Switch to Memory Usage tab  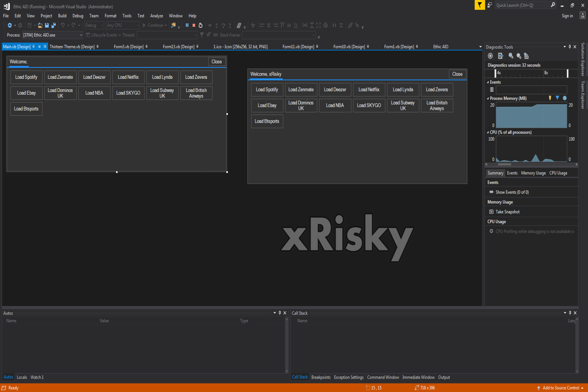click(533, 173)
